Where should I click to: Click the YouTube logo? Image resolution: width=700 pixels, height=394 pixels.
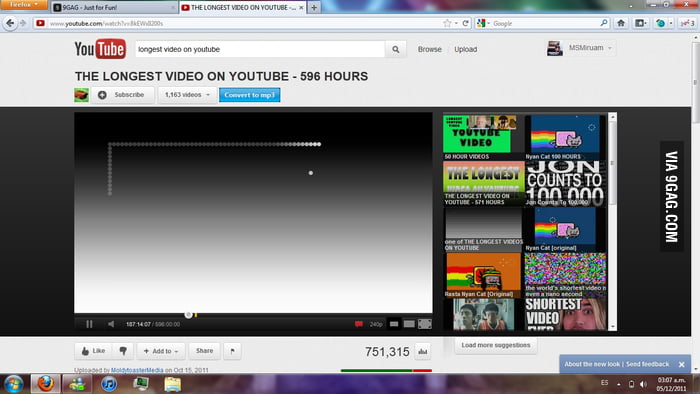coord(100,49)
